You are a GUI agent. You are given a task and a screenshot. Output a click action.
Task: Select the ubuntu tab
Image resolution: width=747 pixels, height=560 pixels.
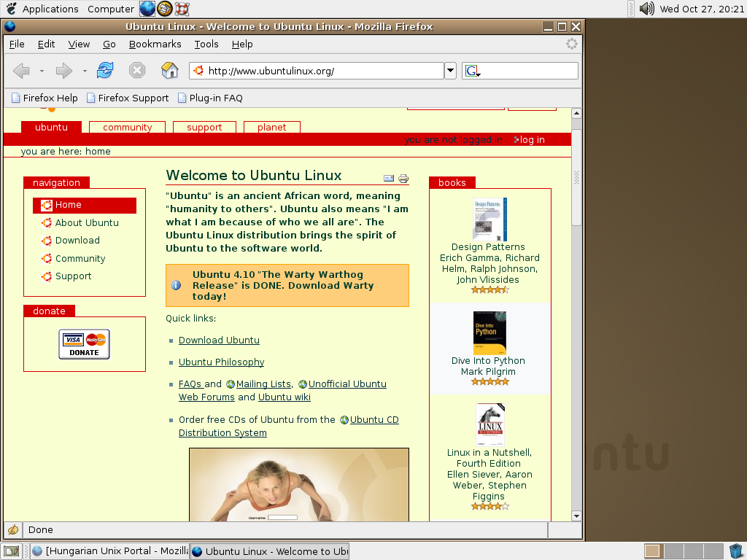tap(52, 127)
